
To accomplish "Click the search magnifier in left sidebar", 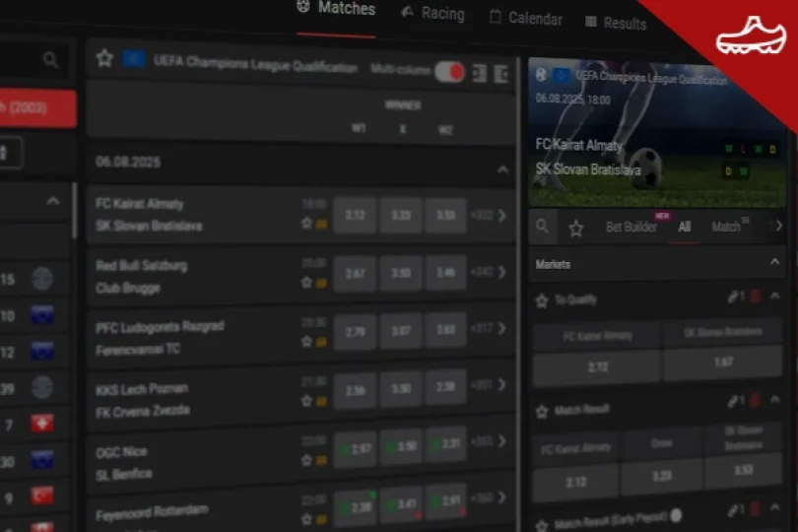I will [x=50, y=61].
